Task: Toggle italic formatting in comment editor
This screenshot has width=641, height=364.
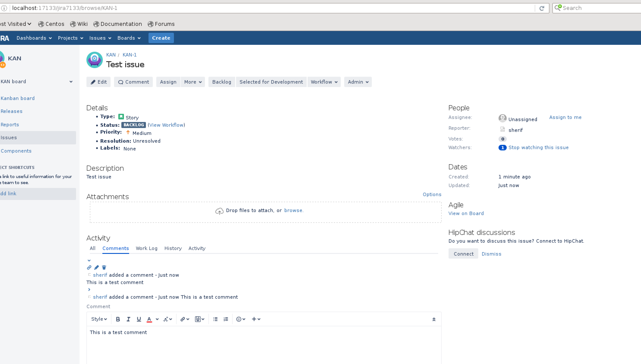Action: click(128, 319)
